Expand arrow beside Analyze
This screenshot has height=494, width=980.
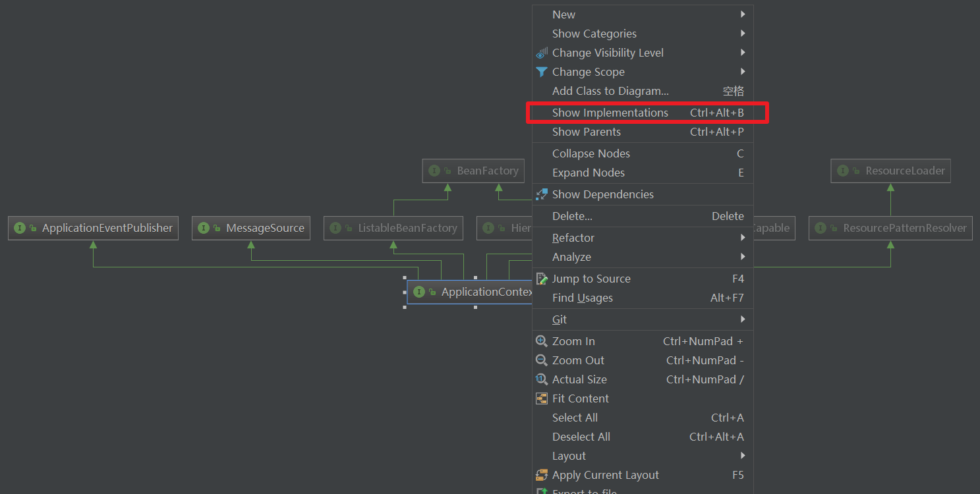click(743, 256)
